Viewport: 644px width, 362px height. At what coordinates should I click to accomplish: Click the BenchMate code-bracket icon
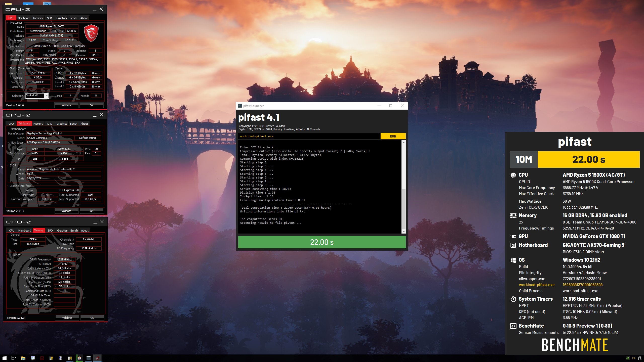pyautogui.click(x=513, y=326)
